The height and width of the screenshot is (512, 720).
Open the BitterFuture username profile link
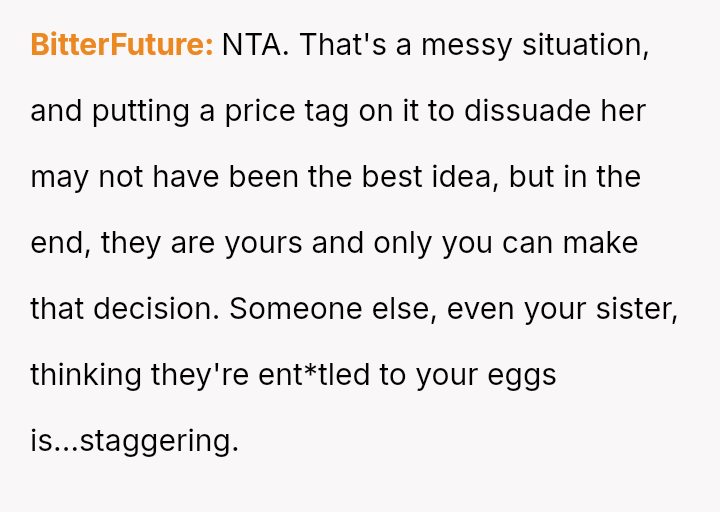click(x=122, y=45)
